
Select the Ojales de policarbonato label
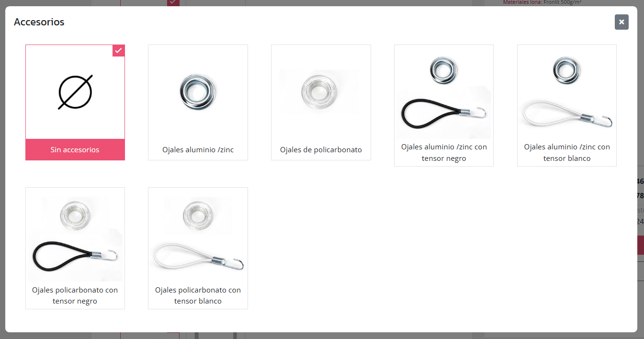[321, 150]
